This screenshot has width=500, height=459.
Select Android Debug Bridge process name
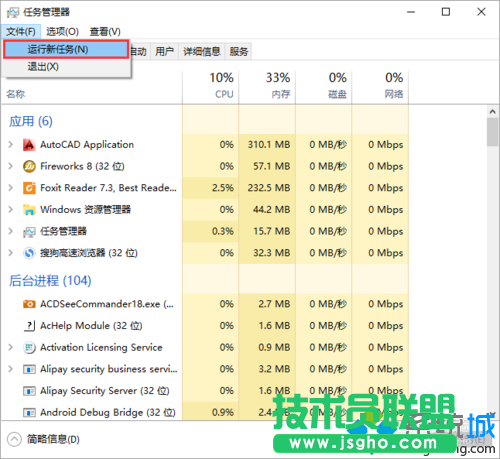108,413
